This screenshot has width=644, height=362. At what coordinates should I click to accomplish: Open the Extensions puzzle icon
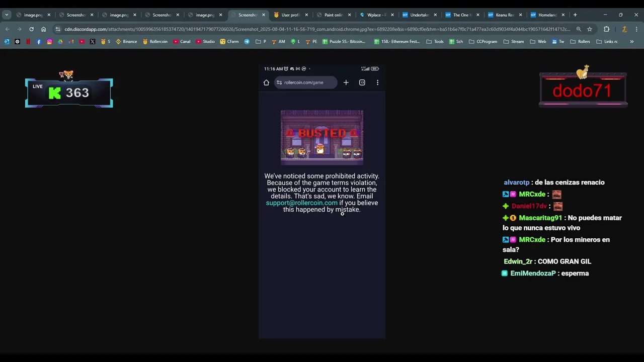(x=606, y=29)
